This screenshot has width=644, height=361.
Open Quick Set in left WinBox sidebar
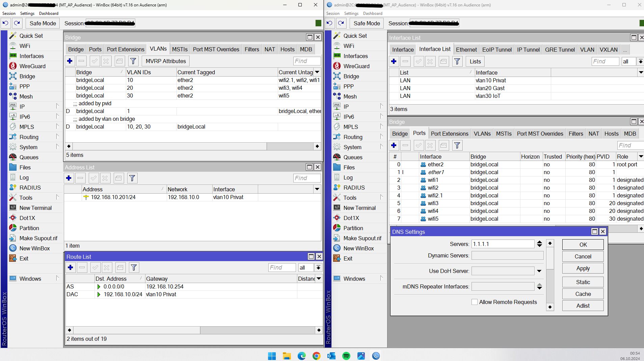point(31,36)
